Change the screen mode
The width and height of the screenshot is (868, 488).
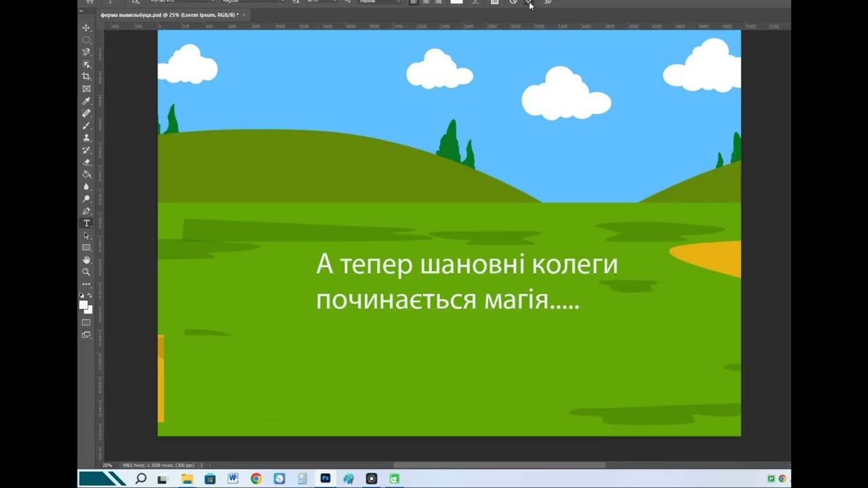(x=86, y=334)
